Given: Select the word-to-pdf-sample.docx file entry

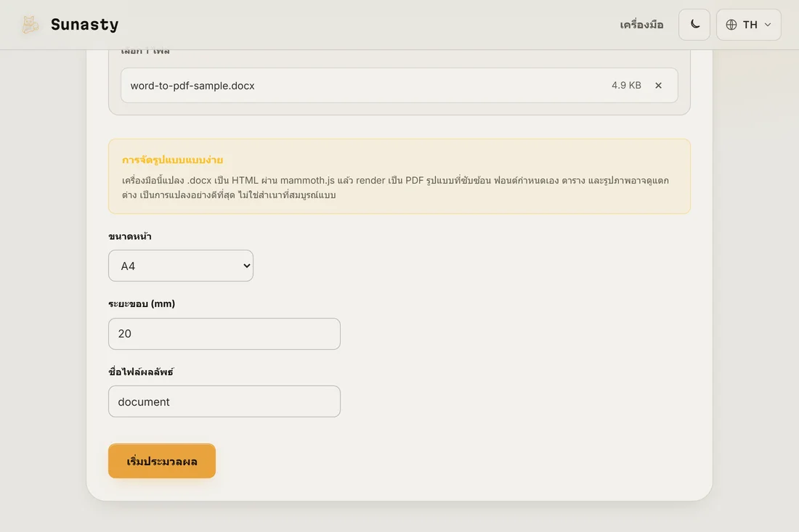Looking at the screenshot, I should click(399, 86).
